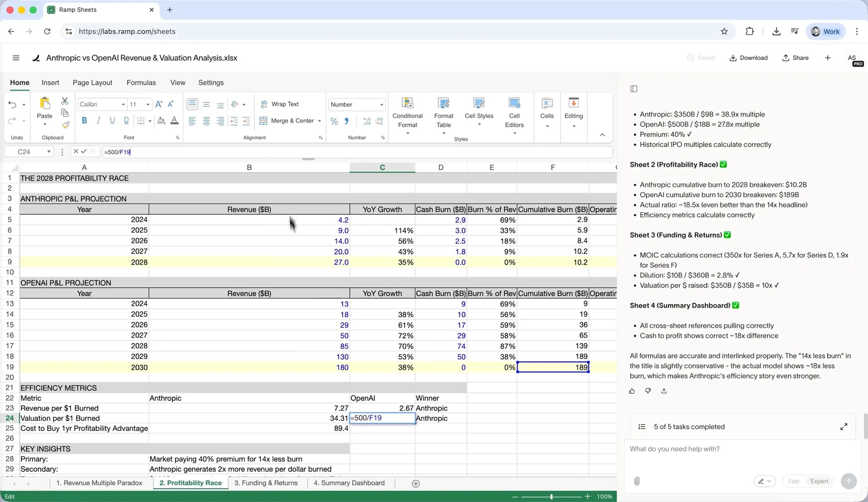The image size is (868, 502).
Task: Click the zoom slider handle
Action: [x=551, y=496]
